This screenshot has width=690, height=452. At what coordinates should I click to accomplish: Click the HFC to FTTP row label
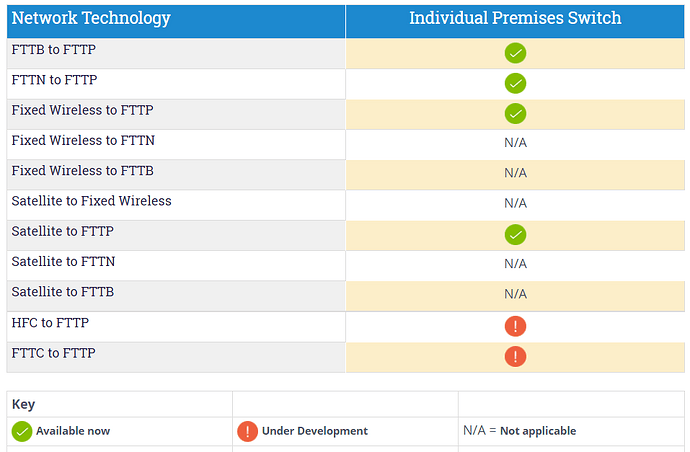click(x=50, y=323)
